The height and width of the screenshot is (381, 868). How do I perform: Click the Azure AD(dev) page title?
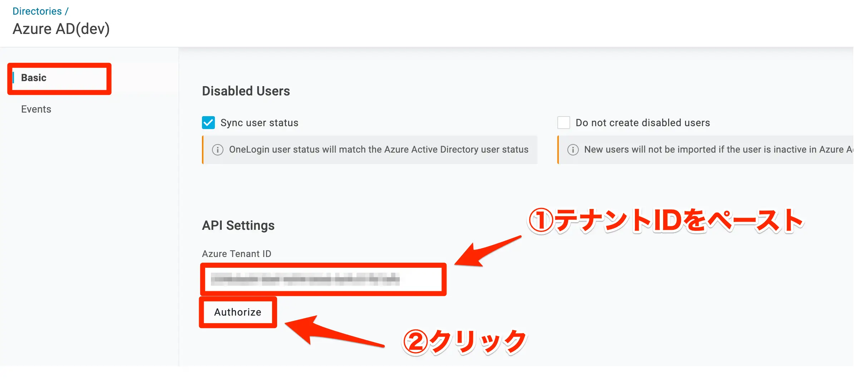[61, 29]
